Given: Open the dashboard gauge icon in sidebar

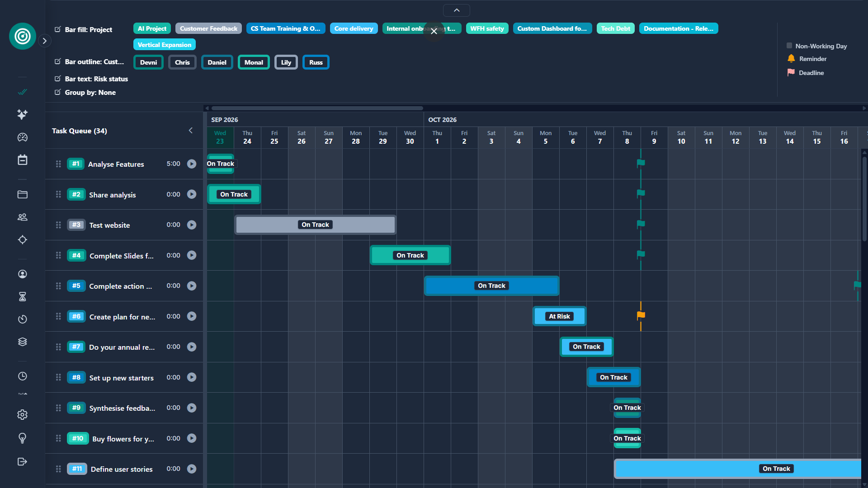Looking at the screenshot, I should 22,137.
